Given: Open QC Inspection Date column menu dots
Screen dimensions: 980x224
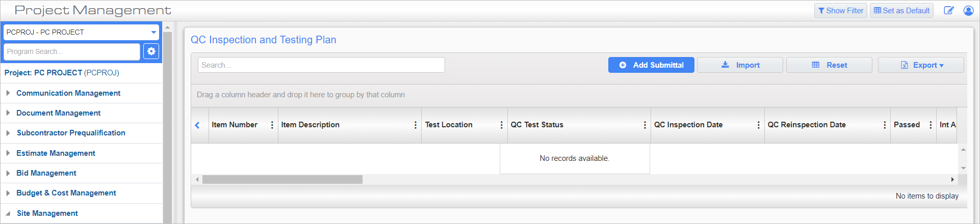Looking at the screenshot, I should 758,125.
